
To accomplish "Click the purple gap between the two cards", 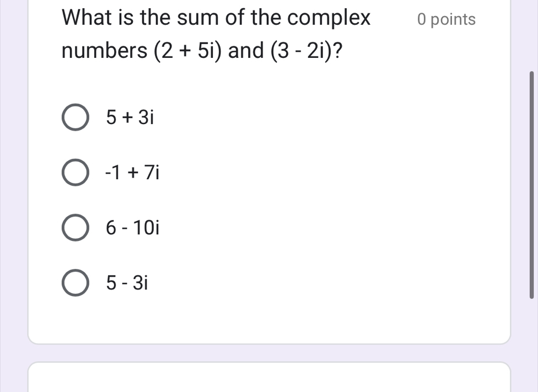I will pyautogui.click(x=269, y=353).
